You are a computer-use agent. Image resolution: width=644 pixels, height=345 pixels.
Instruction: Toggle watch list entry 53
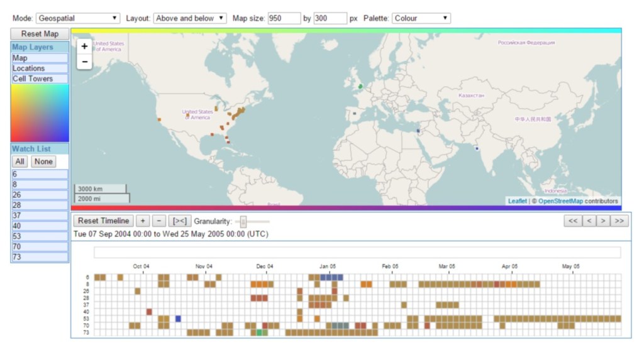coord(40,236)
